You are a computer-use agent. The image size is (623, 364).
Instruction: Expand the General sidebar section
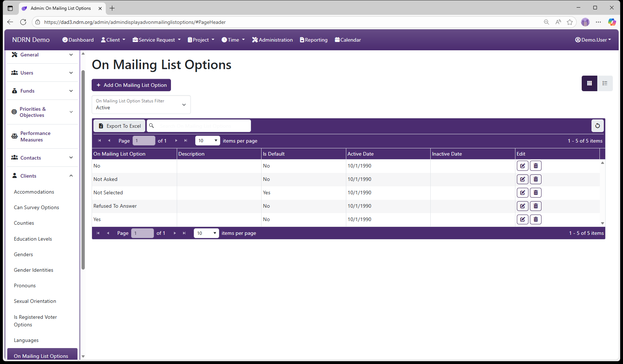[x=42, y=55]
